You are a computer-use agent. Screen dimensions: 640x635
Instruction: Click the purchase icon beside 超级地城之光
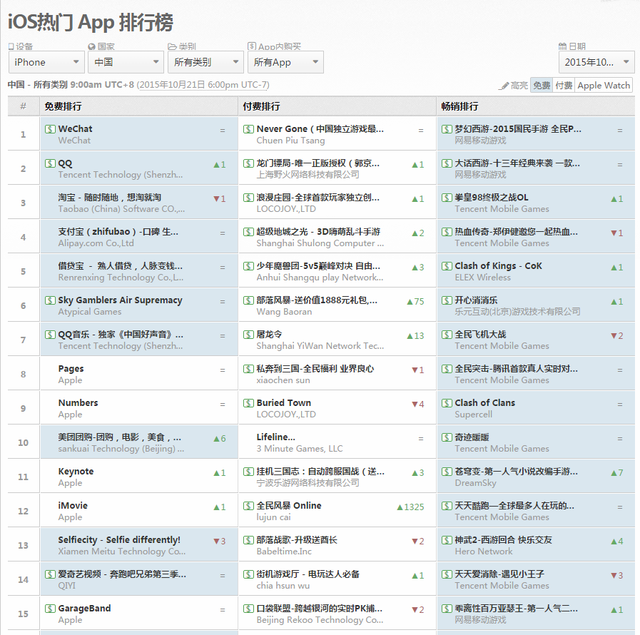pos(248,232)
